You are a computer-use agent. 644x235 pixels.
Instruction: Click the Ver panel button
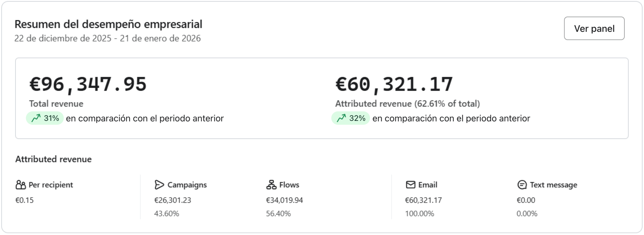click(x=594, y=29)
